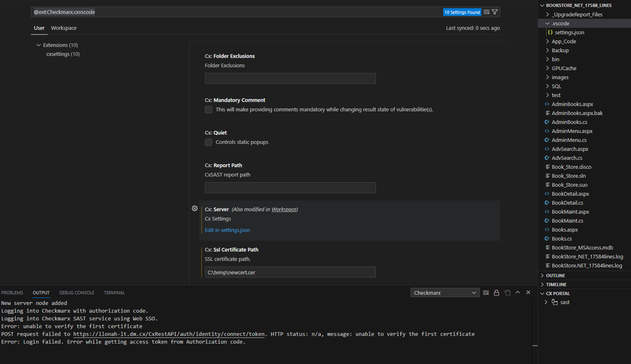
Task: Expand the test folder
Action: click(548, 95)
